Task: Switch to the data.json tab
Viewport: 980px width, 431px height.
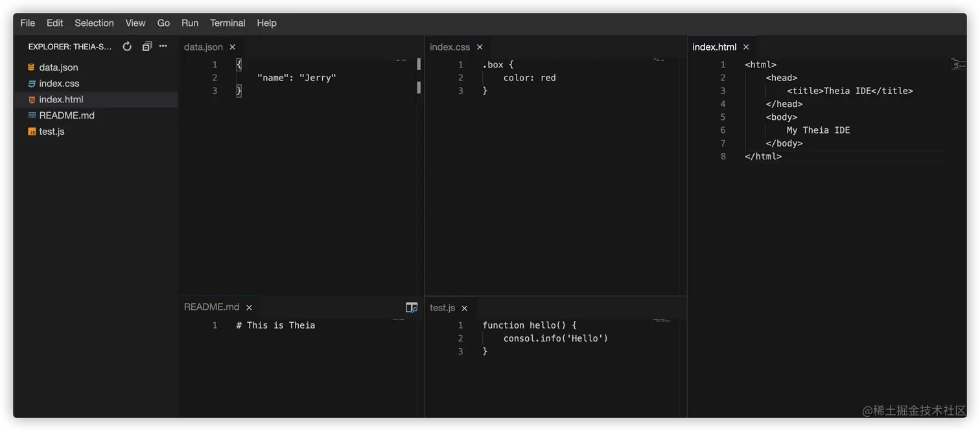Action: click(x=203, y=47)
